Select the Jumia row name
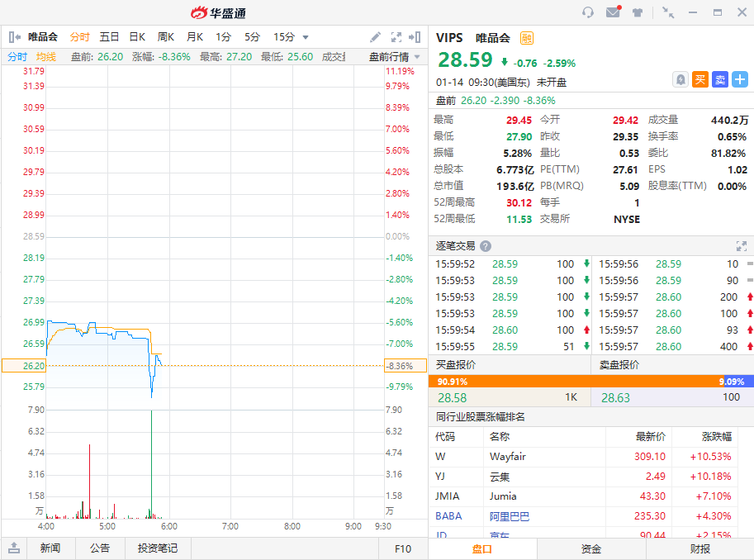 coord(503,496)
